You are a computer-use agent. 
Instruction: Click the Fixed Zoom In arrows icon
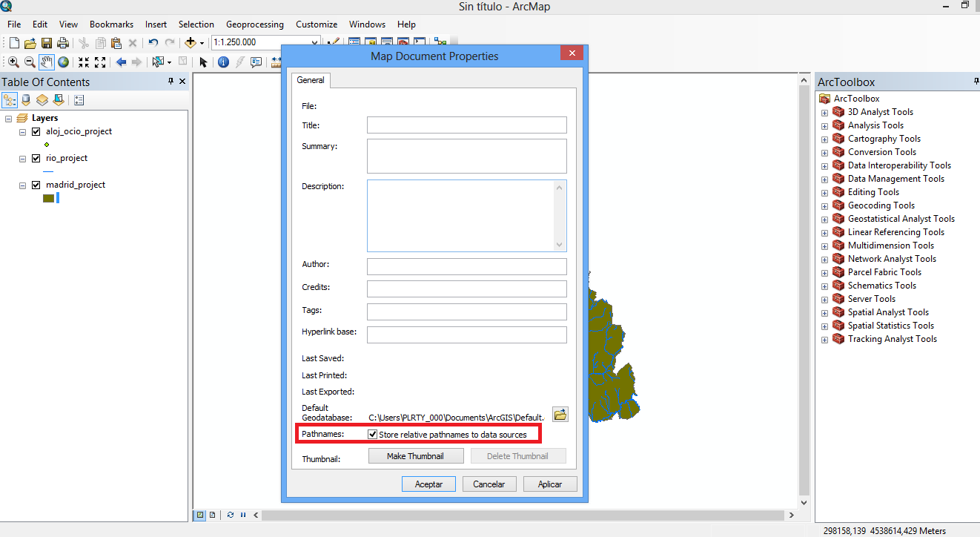84,62
